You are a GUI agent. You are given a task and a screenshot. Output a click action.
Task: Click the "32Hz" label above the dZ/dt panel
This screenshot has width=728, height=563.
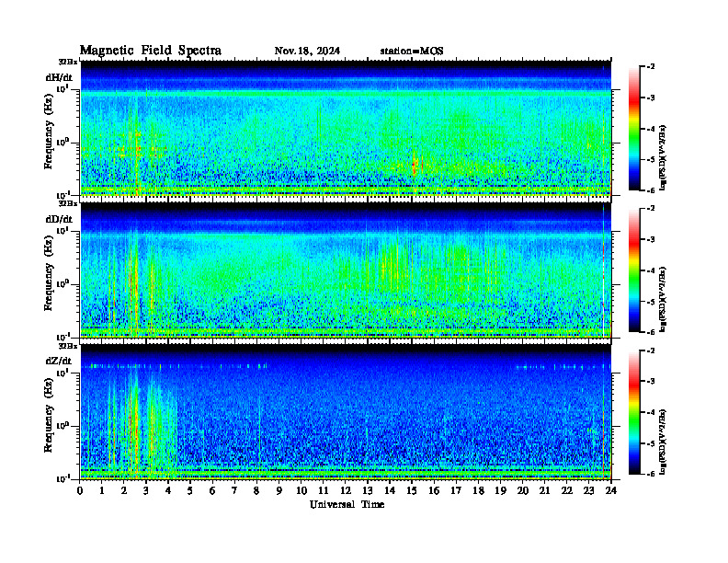pyautogui.click(x=68, y=346)
